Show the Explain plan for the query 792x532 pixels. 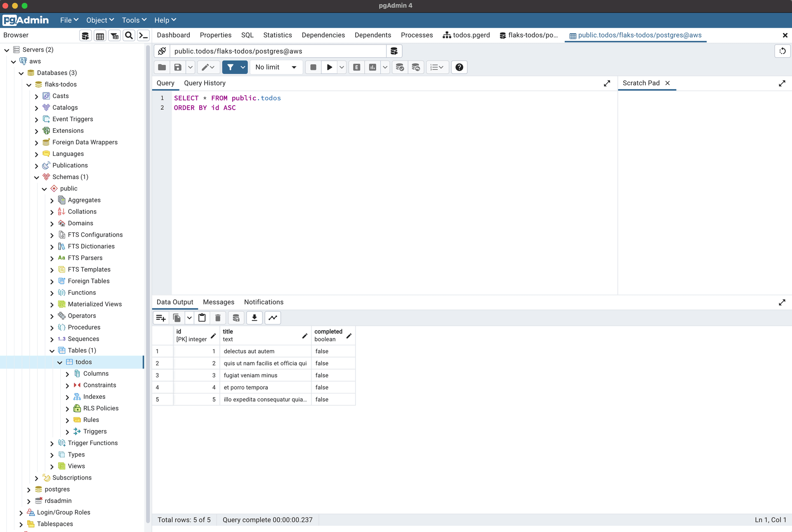pyautogui.click(x=356, y=67)
